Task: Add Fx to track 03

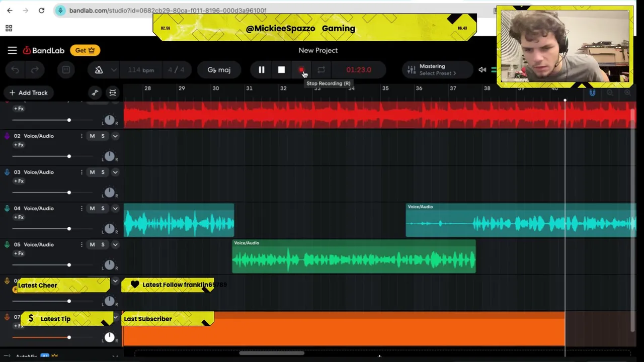Action: pos(19,181)
